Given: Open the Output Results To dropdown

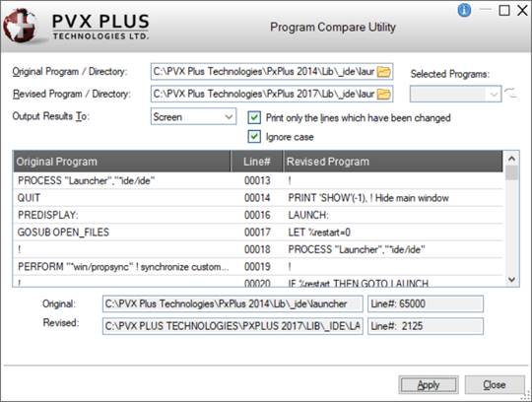Looking at the screenshot, I should coord(193,116).
